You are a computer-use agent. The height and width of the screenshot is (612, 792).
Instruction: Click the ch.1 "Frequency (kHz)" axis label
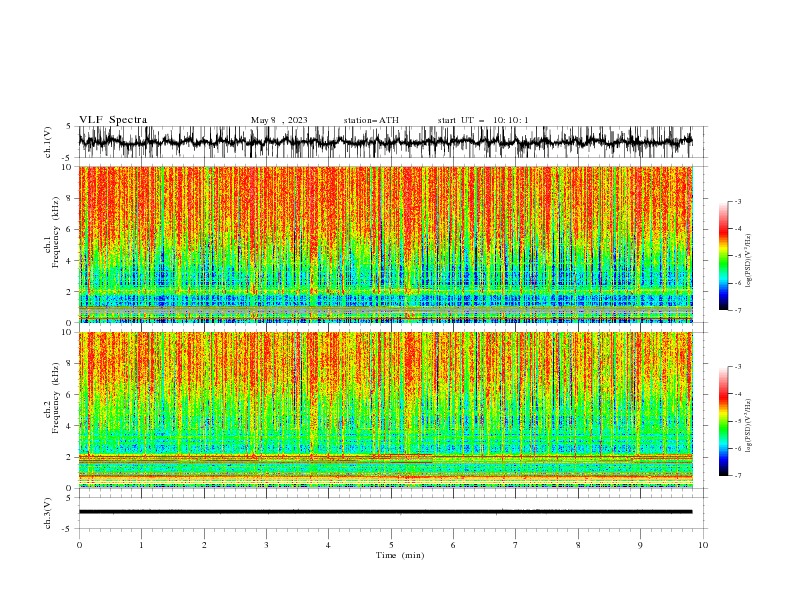coord(56,233)
